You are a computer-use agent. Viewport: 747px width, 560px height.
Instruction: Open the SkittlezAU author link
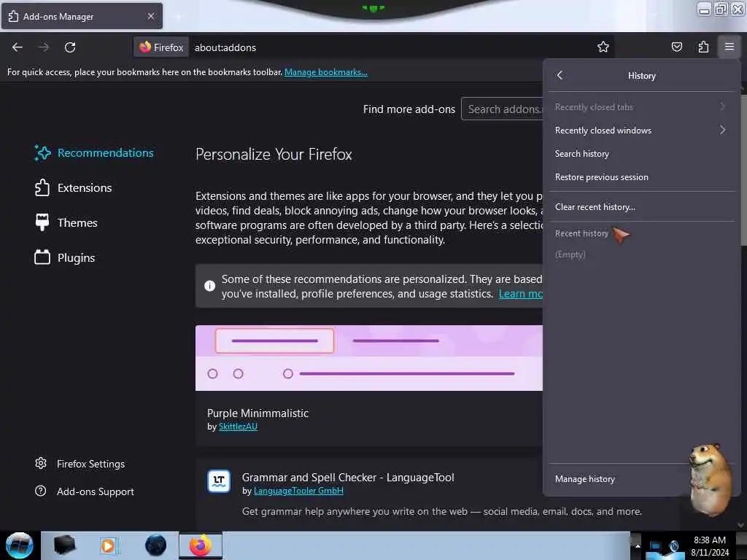coord(238,427)
